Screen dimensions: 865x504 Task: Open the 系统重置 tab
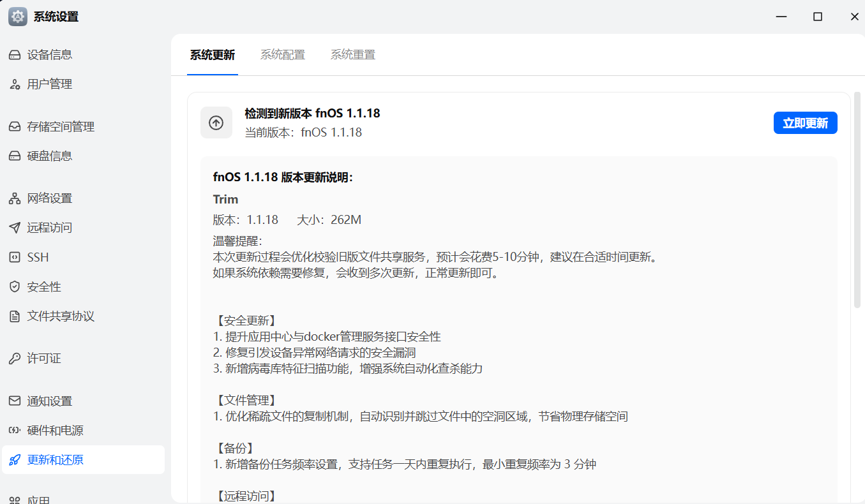click(x=352, y=55)
